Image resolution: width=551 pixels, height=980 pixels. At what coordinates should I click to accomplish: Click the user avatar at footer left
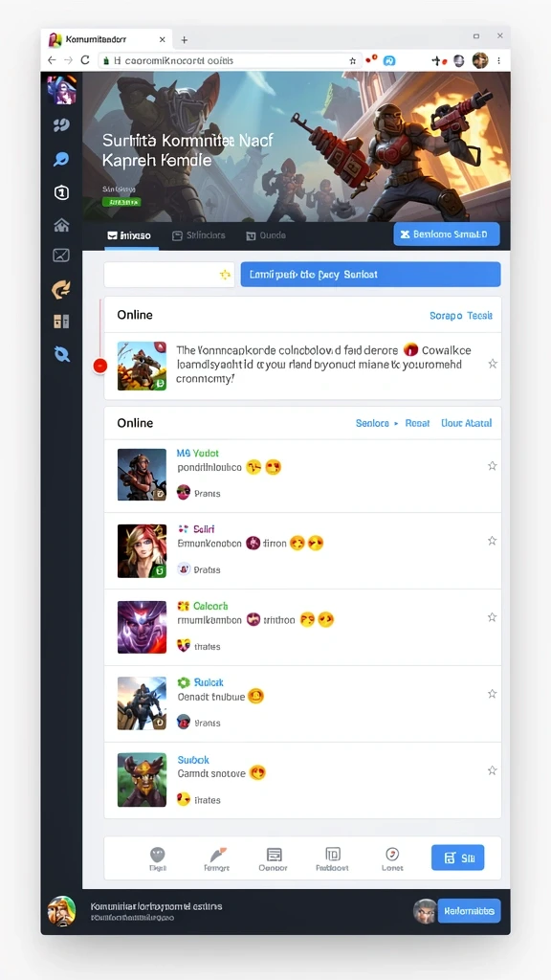point(61,911)
